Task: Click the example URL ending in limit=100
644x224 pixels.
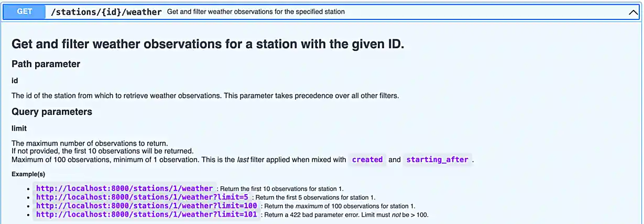Action: (147, 206)
